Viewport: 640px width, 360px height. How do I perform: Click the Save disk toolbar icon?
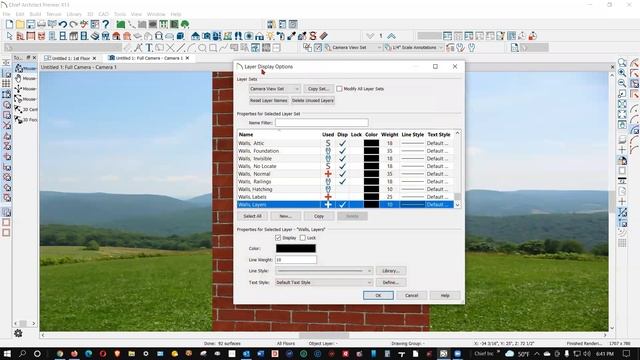click(31, 24)
